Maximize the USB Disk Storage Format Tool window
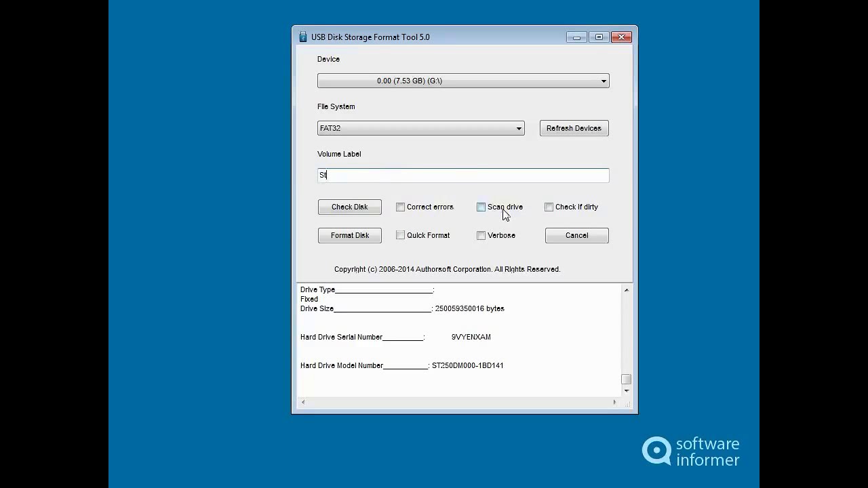The image size is (868, 488). point(599,37)
